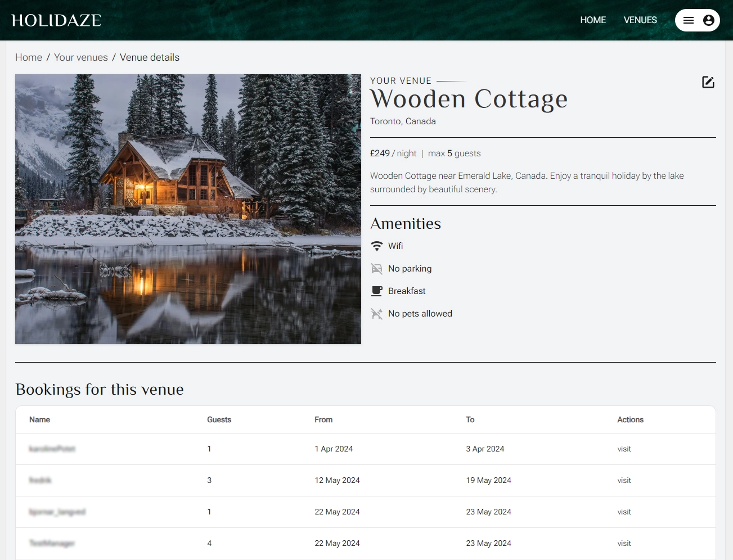The image size is (733, 560).
Task: Visit fredrik's booking details
Action: pos(624,480)
